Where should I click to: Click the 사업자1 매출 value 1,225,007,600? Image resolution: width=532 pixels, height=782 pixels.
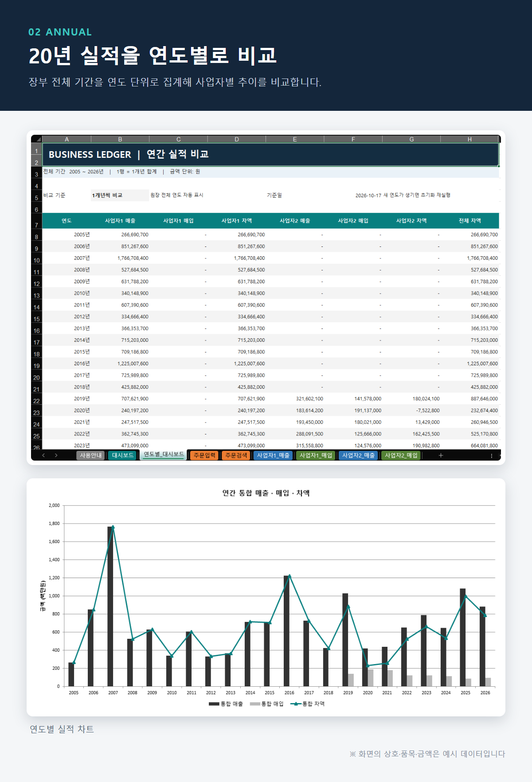120,364
